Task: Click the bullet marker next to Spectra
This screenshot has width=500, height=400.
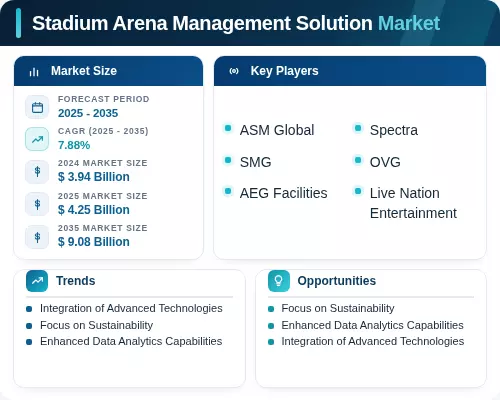Action: click(x=358, y=128)
